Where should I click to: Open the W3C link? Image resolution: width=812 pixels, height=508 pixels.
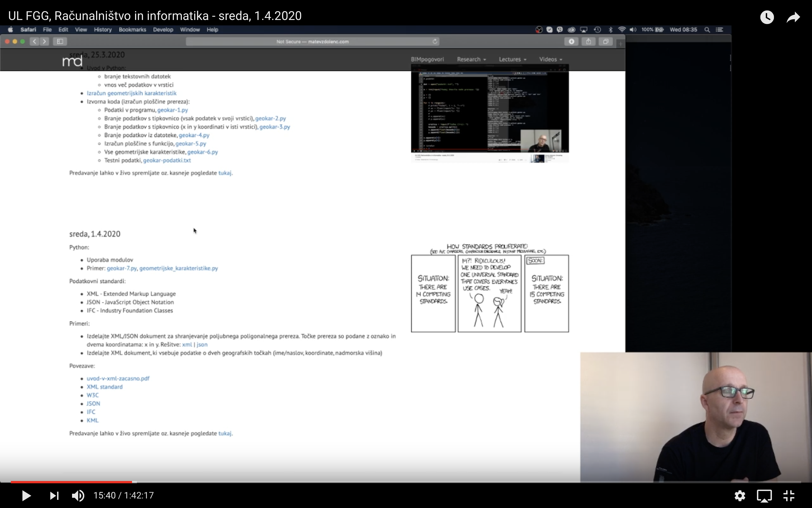(93, 395)
